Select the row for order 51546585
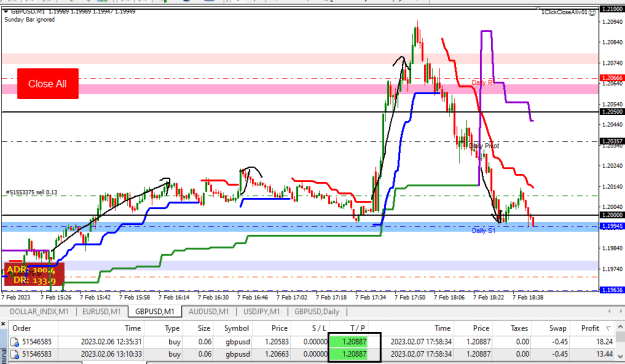The width and height of the screenshot is (625, 364). [312, 342]
